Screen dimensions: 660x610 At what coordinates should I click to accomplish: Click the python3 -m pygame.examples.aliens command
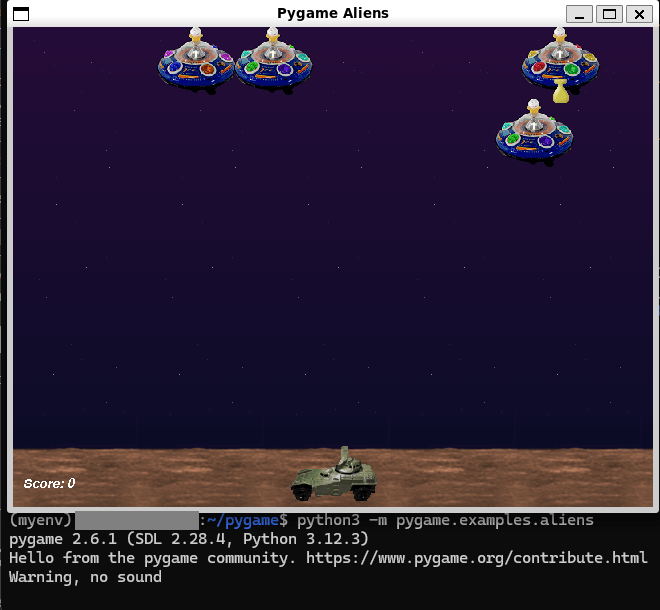[x=445, y=521]
